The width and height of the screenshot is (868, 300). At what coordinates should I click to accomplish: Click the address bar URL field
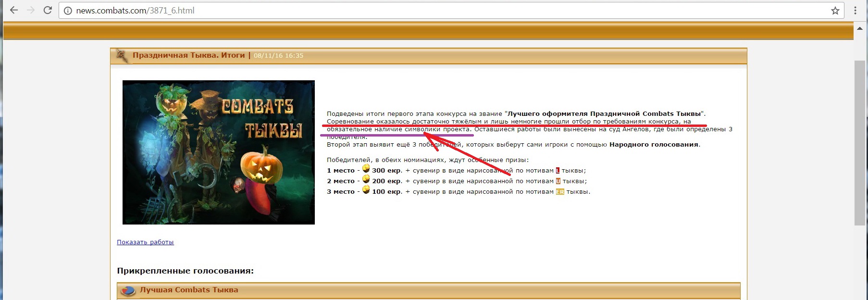tap(433, 11)
